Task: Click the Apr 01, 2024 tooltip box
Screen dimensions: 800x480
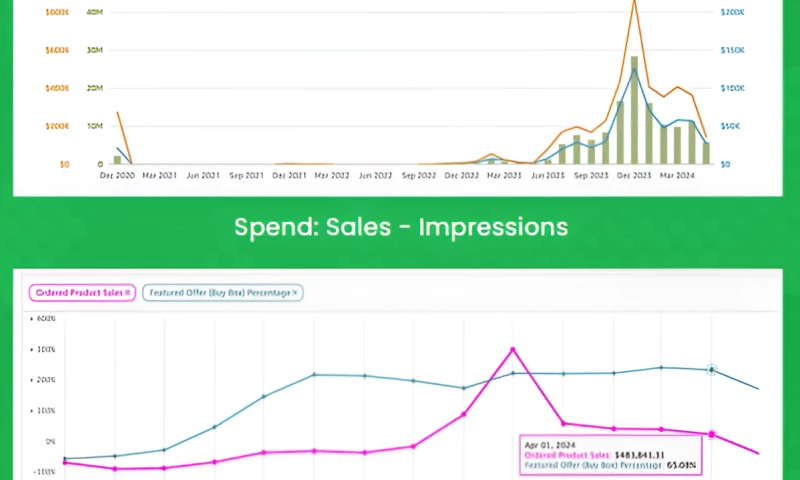Action: pyautogui.click(x=610, y=453)
